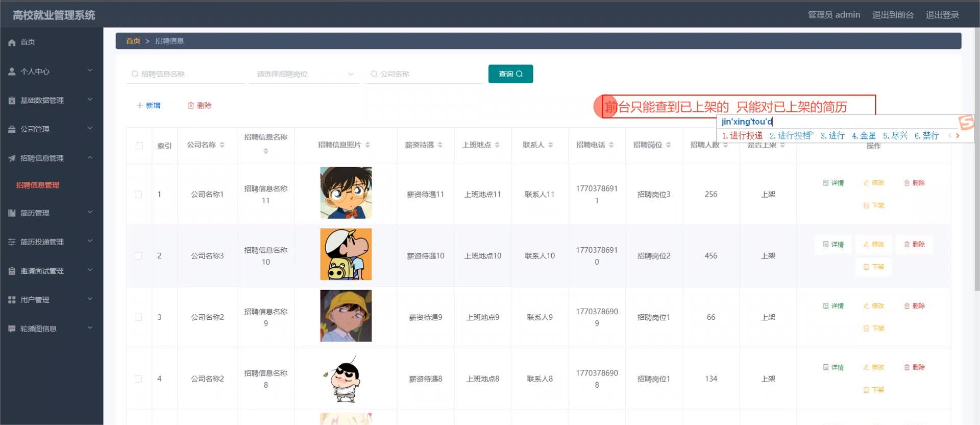980x425 pixels.
Task: Click 修改 for 招聘信息名称10 row
Action: point(873,245)
